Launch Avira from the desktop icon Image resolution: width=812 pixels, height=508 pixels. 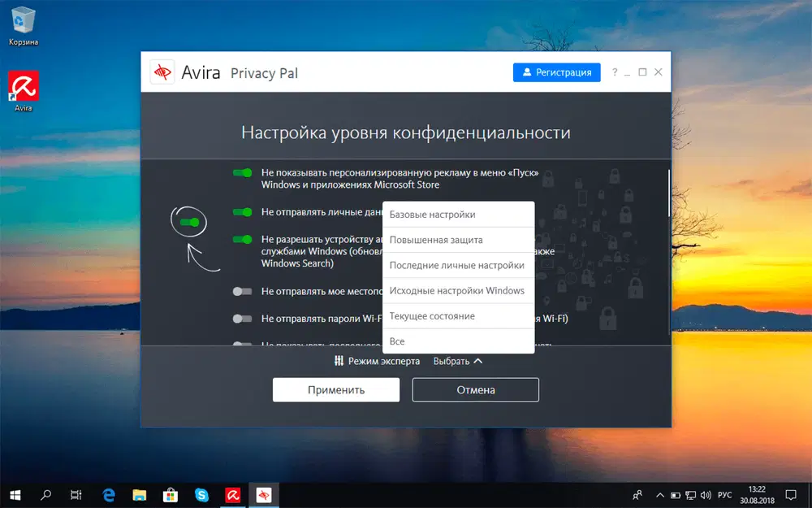click(x=22, y=85)
